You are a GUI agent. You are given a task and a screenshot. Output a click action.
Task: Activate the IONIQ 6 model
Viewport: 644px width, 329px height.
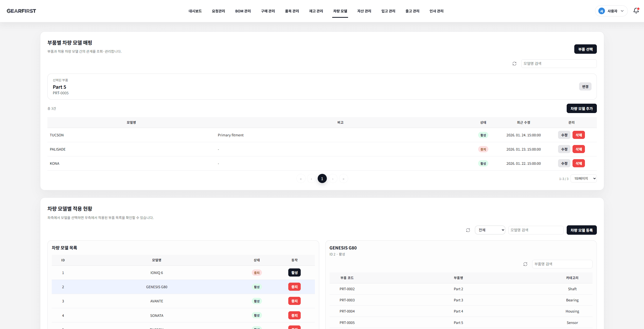pyautogui.click(x=294, y=273)
